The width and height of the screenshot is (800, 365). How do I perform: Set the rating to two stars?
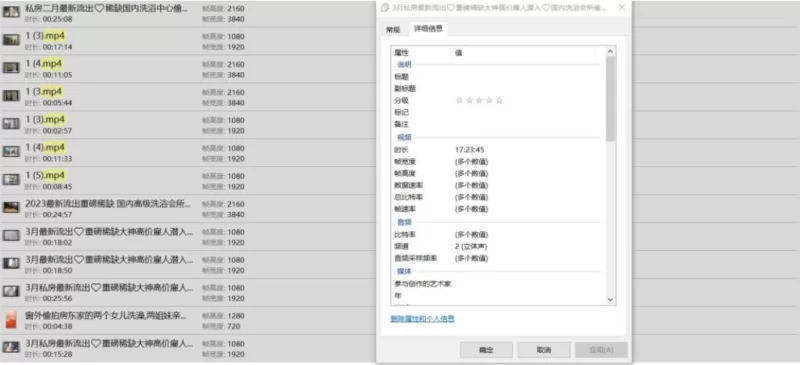(469, 101)
